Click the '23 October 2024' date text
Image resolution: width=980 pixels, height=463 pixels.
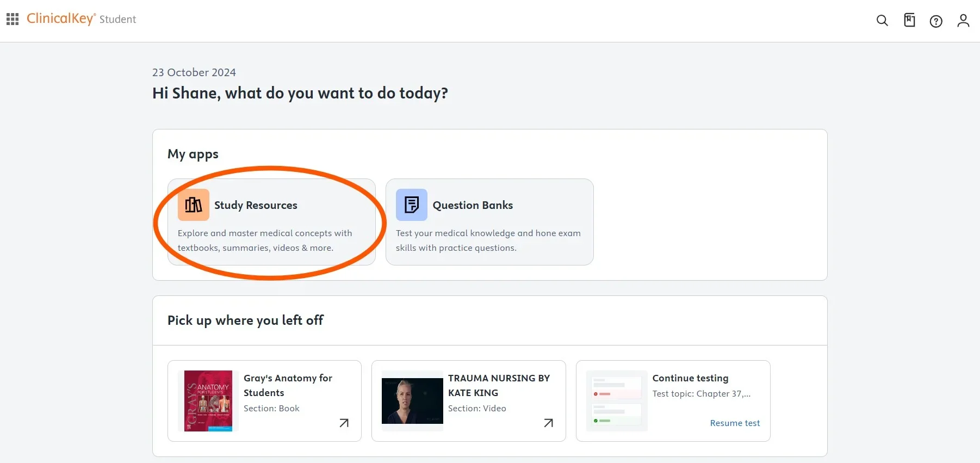pyautogui.click(x=194, y=72)
